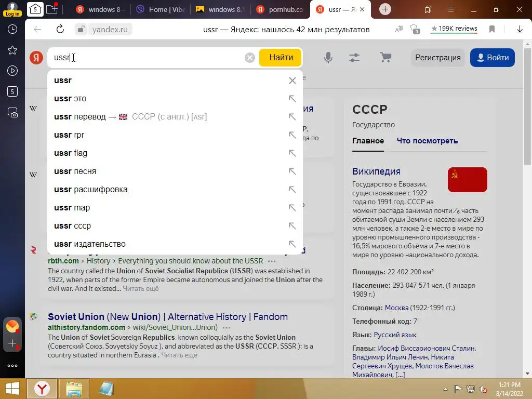Click the site lock security icon
The height and width of the screenshot is (399, 532).
81,30
